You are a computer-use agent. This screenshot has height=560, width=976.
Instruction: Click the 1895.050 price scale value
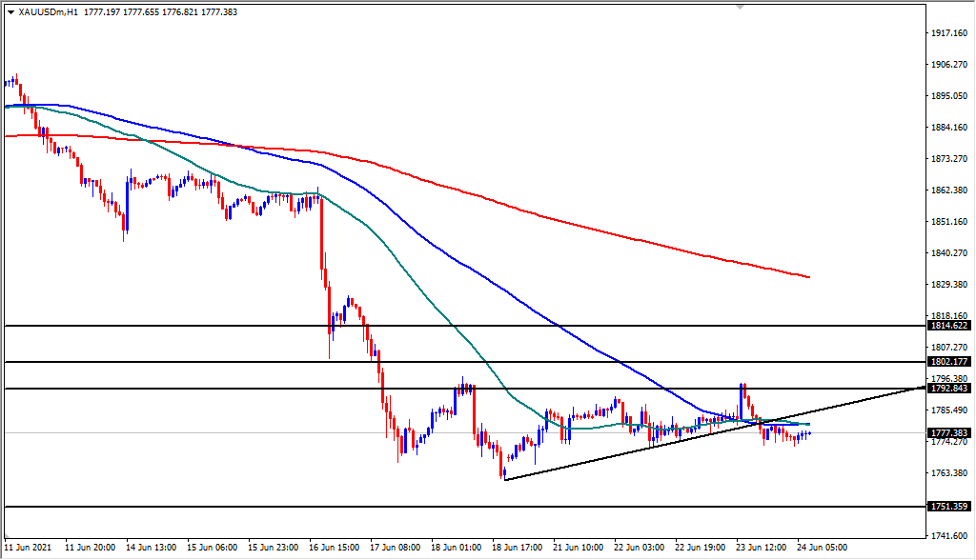950,96
